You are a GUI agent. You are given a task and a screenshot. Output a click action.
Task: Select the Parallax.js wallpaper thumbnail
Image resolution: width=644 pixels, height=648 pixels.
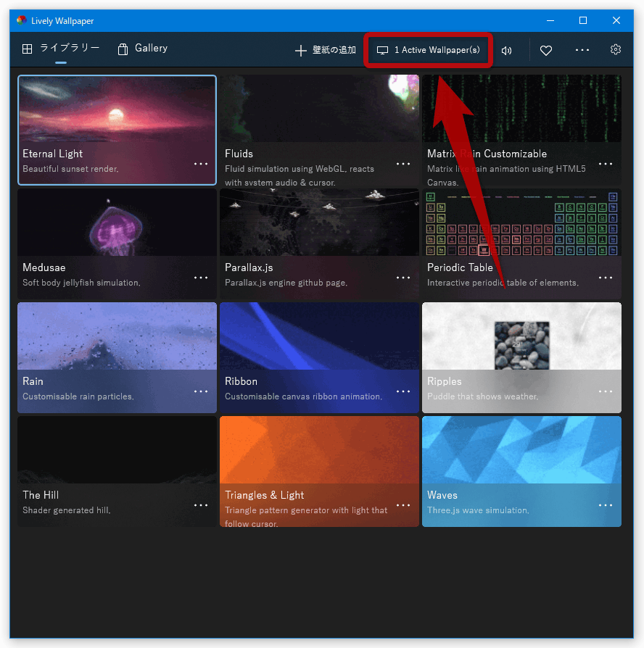pyautogui.click(x=319, y=223)
